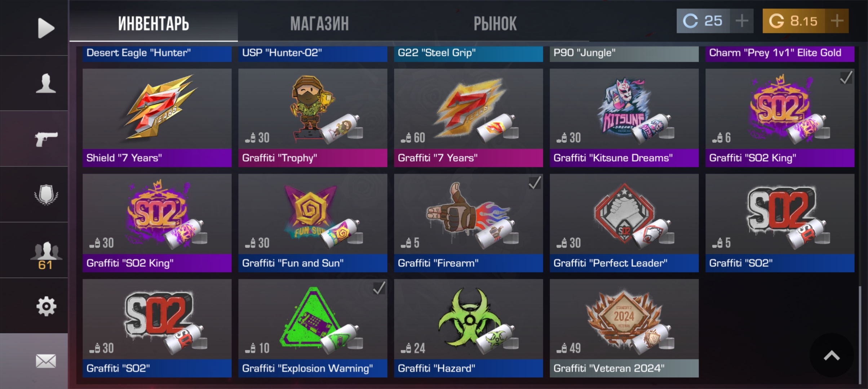868x389 pixels.
Task: Open the mail envelope icon
Action: [x=46, y=361]
